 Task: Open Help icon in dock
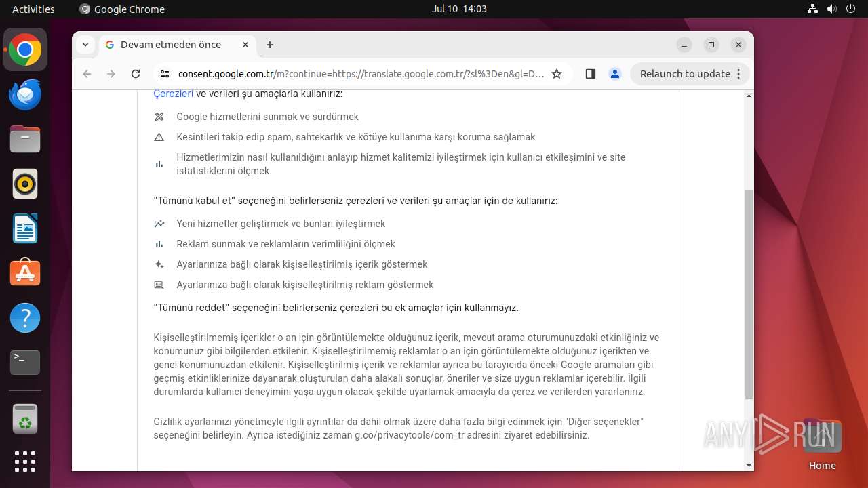[x=25, y=318]
